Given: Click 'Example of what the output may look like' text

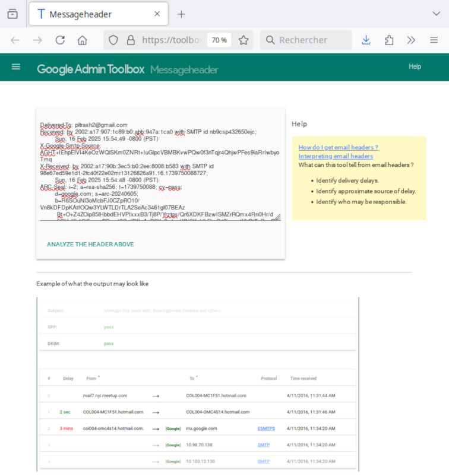Looking at the screenshot, I should [92, 284].
